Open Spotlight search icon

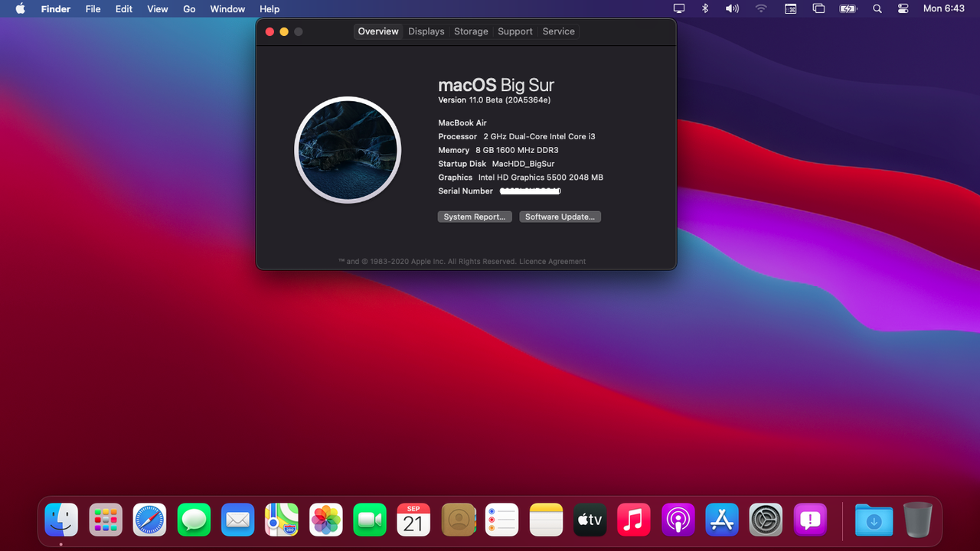point(877,8)
